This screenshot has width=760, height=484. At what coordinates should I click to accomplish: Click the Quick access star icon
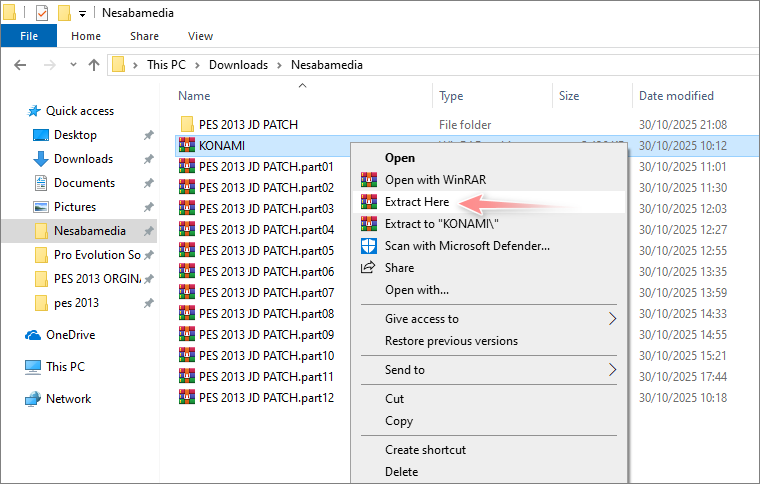click(33, 111)
